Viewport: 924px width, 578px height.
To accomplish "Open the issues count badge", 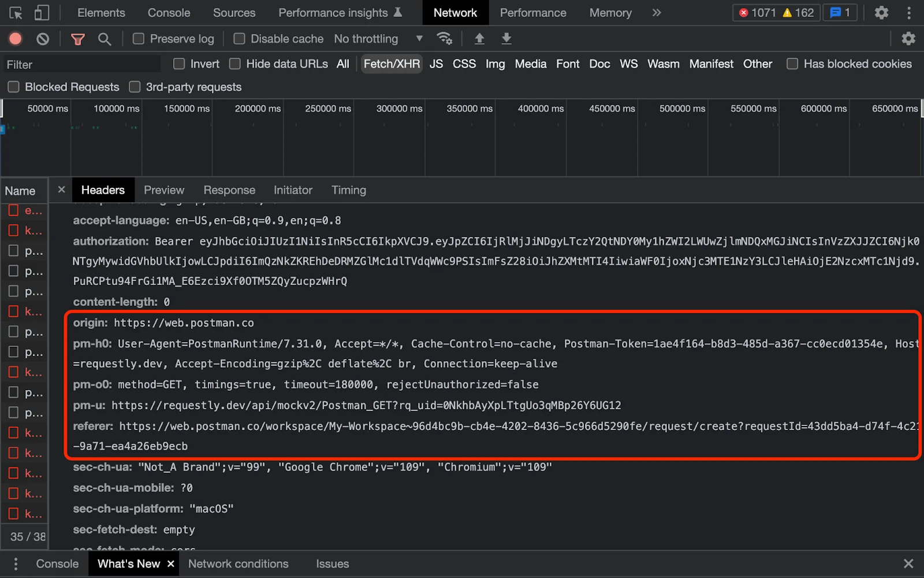I will tap(840, 13).
